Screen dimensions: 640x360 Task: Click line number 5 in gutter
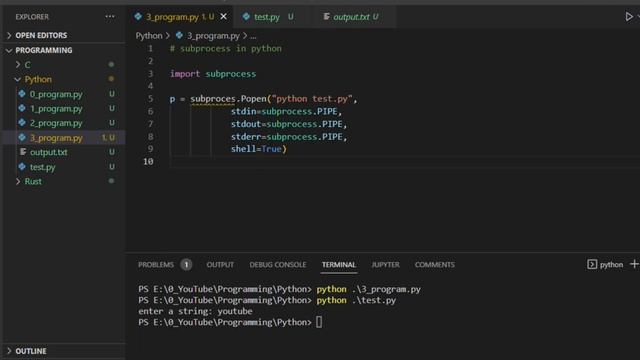tap(151, 98)
